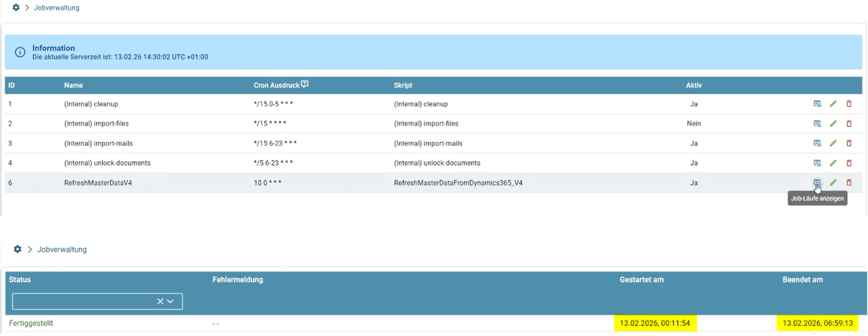Edit the RefreshMasterDataV4 job

click(x=833, y=183)
